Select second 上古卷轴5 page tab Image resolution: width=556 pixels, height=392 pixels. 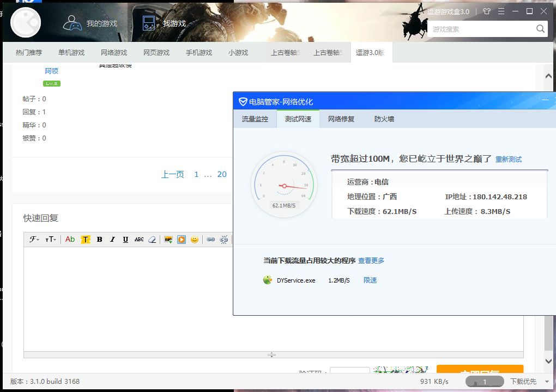[329, 52]
